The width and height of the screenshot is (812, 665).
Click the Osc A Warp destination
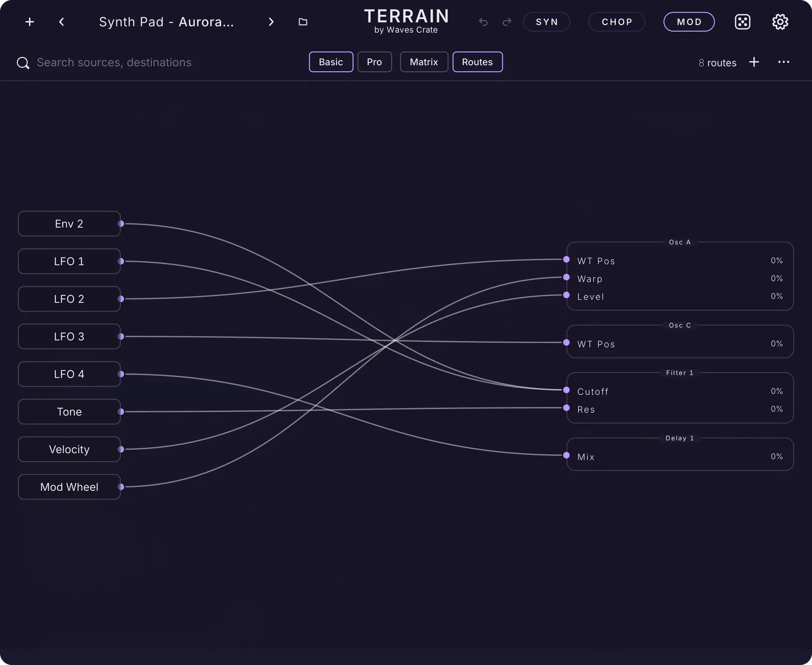(x=679, y=279)
